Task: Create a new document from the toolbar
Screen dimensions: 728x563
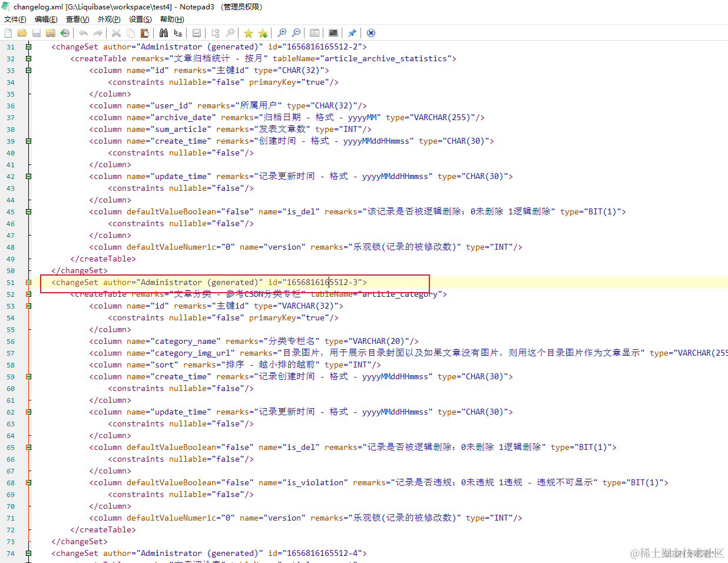Action: 8,33
